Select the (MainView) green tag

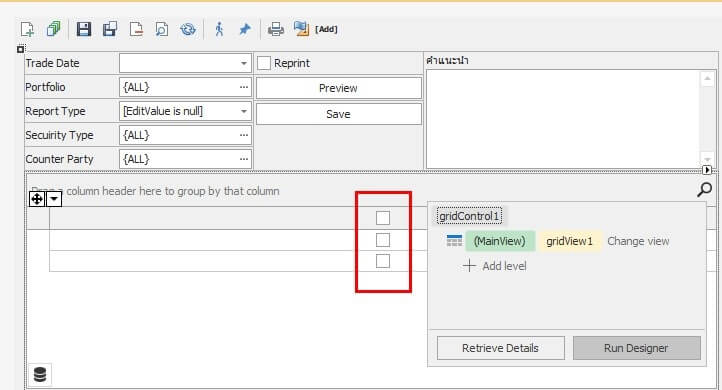click(500, 241)
